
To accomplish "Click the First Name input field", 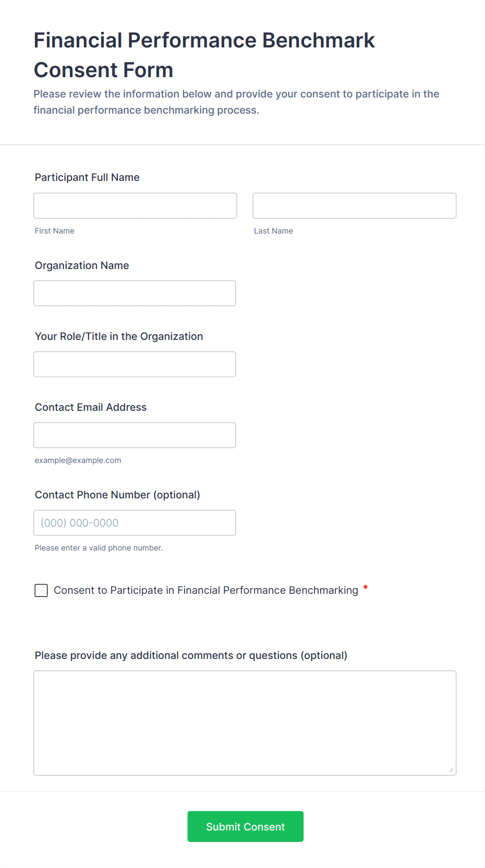I will [135, 206].
